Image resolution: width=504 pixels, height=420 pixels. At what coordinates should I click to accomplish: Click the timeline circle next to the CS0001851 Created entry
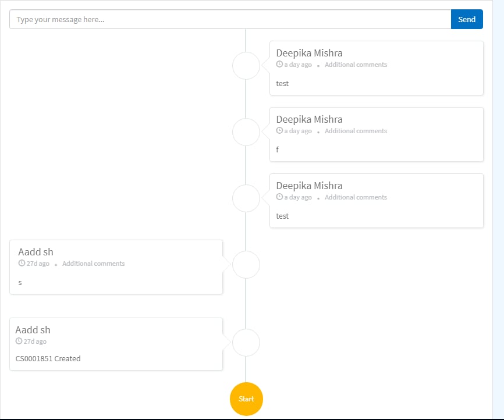[x=246, y=342]
